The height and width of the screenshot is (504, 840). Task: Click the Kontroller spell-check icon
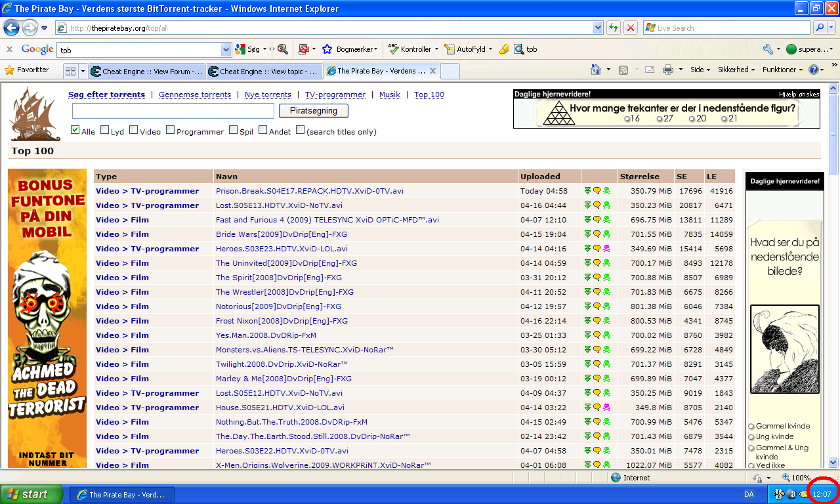[394, 49]
